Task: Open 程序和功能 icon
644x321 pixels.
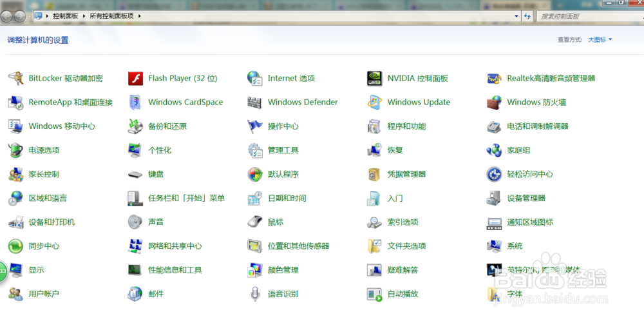Action: click(375, 126)
